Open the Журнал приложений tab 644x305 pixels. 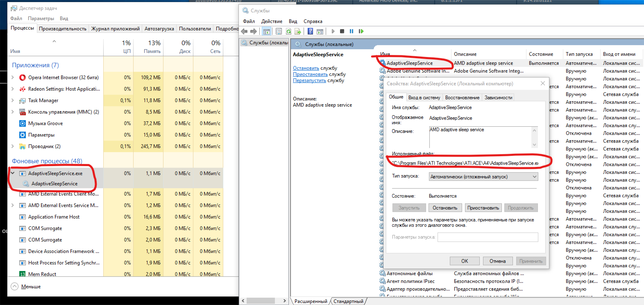[x=116, y=29]
